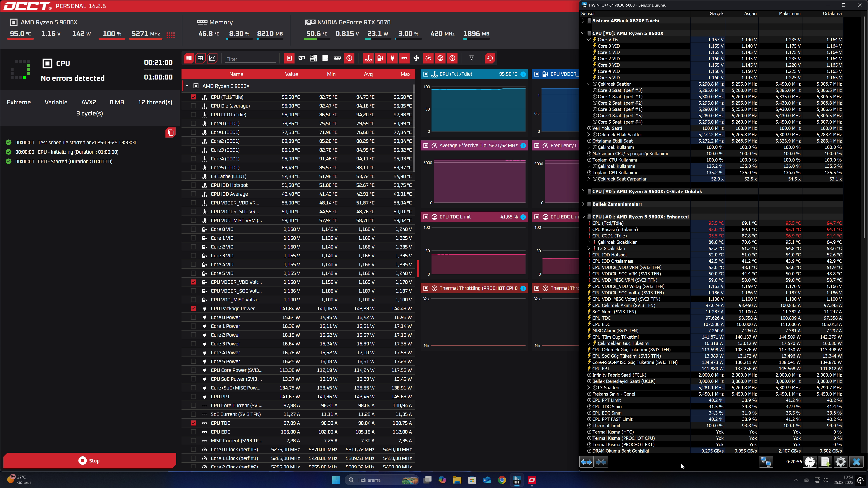Check the CPU CCD1 (Tdie) checkbox

pyautogui.click(x=193, y=115)
